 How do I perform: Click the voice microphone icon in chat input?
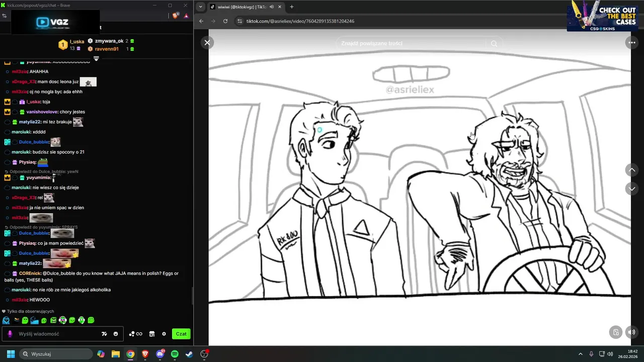click(x=10, y=334)
